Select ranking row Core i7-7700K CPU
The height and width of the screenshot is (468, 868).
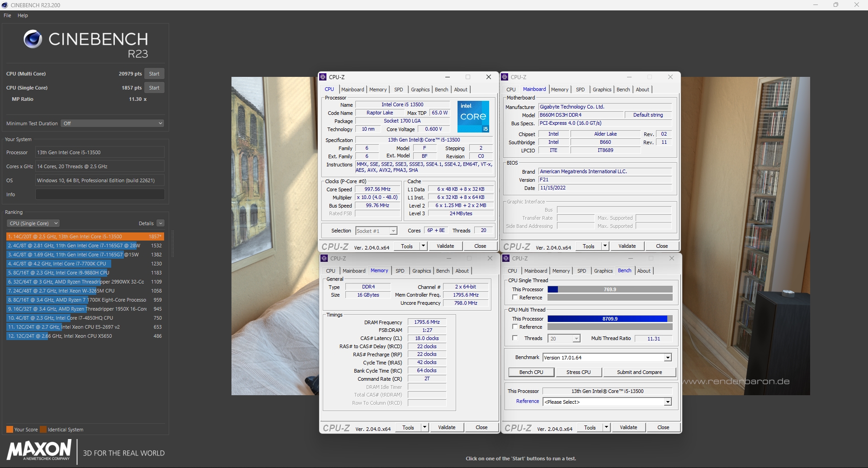(85, 264)
